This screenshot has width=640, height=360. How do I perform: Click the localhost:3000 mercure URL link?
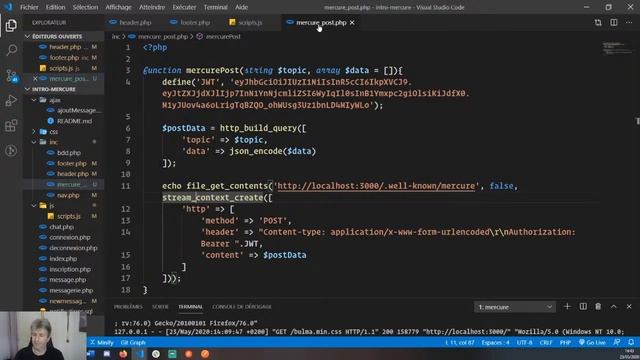click(376, 186)
